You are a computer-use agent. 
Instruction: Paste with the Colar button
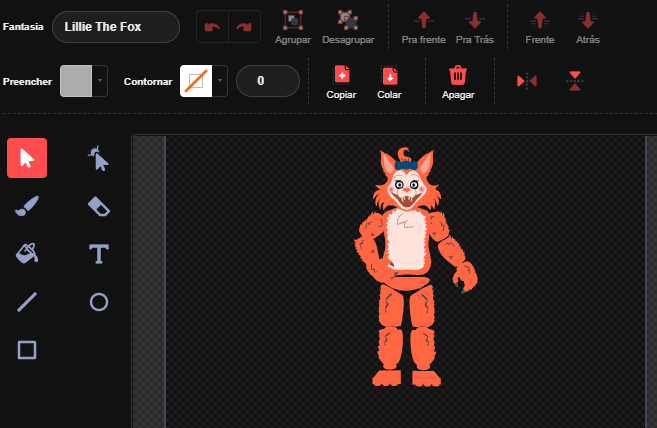point(389,82)
